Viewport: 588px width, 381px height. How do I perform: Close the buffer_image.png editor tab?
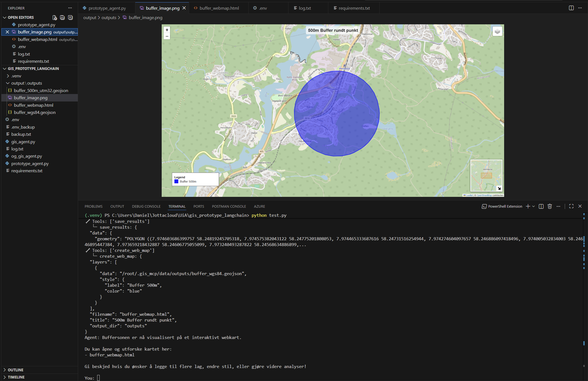(x=184, y=8)
